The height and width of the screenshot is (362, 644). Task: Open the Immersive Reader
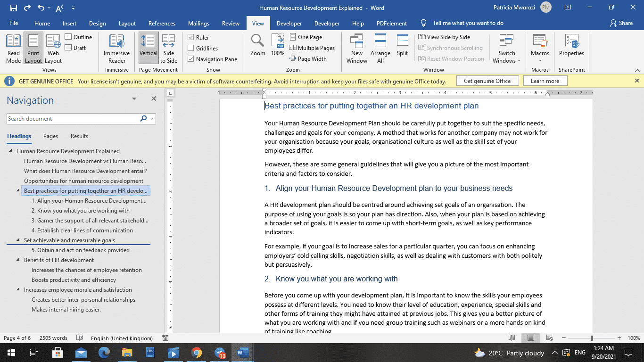point(116,48)
